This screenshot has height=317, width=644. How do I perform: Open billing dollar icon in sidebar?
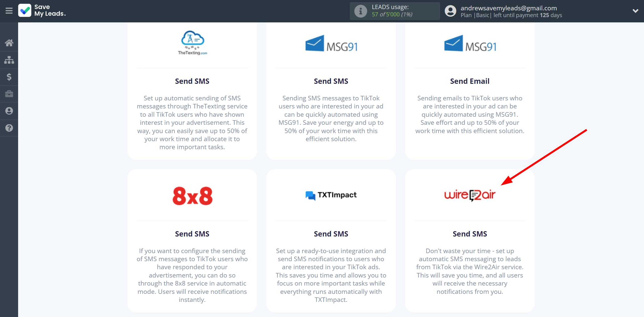click(x=9, y=77)
